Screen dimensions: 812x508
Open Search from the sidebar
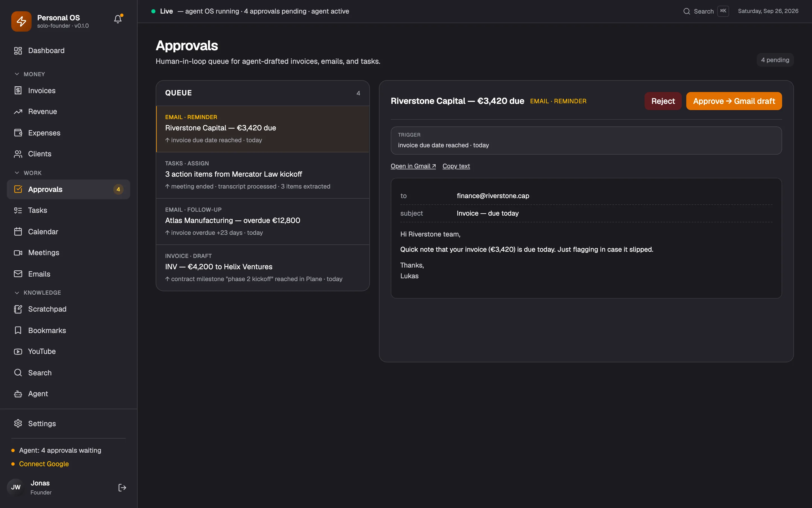tap(69, 373)
